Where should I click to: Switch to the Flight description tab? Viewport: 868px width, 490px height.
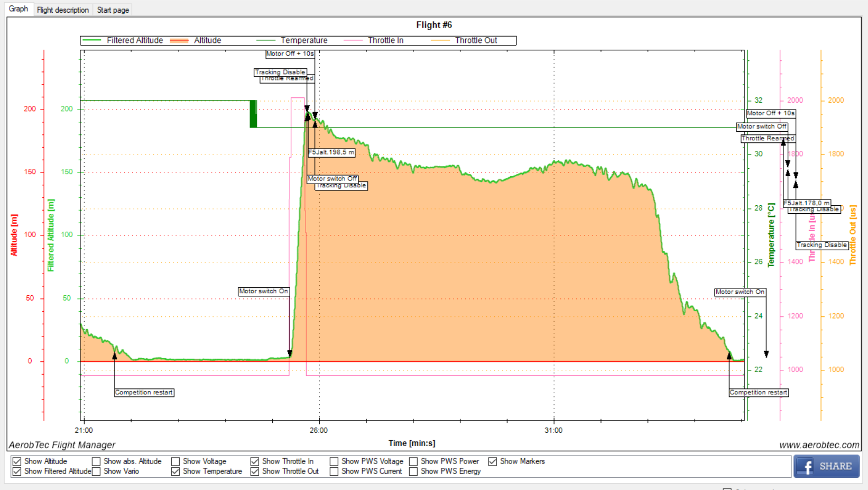(x=62, y=10)
